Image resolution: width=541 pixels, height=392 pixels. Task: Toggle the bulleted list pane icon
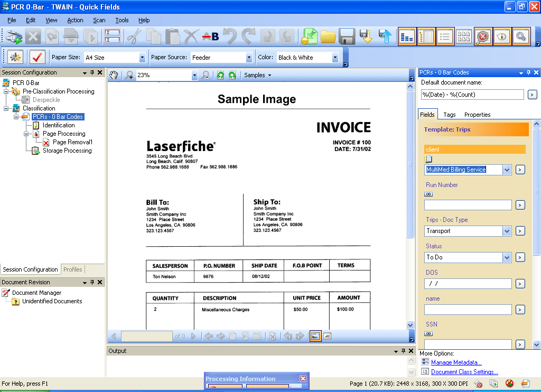[x=445, y=36]
